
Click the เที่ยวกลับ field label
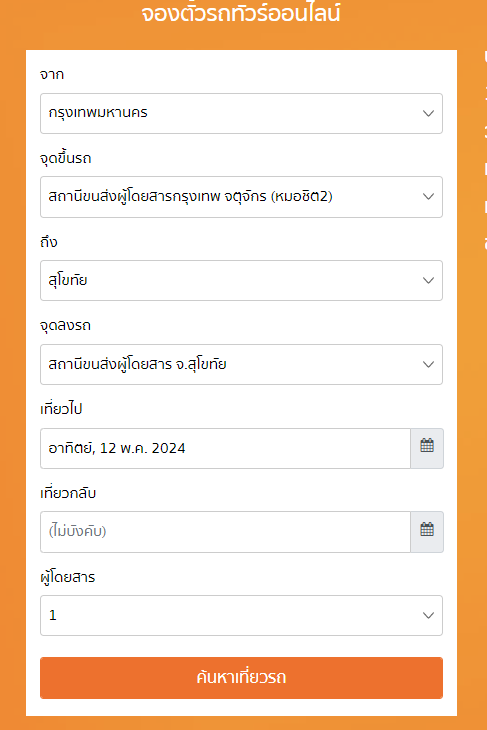click(68, 493)
